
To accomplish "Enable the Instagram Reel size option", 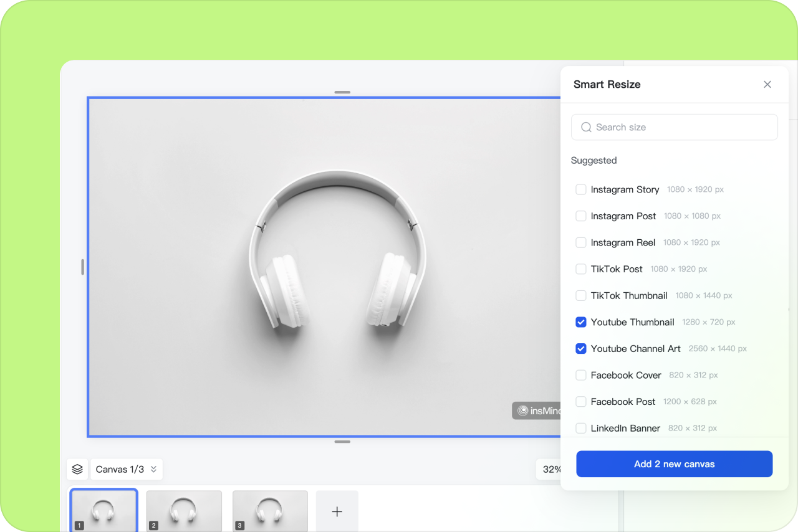I will (580, 242).
